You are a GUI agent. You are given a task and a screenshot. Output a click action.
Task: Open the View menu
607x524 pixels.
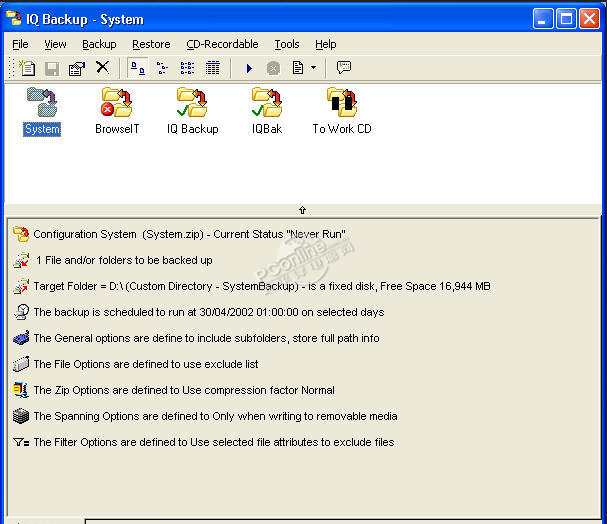tap(55, 45)
